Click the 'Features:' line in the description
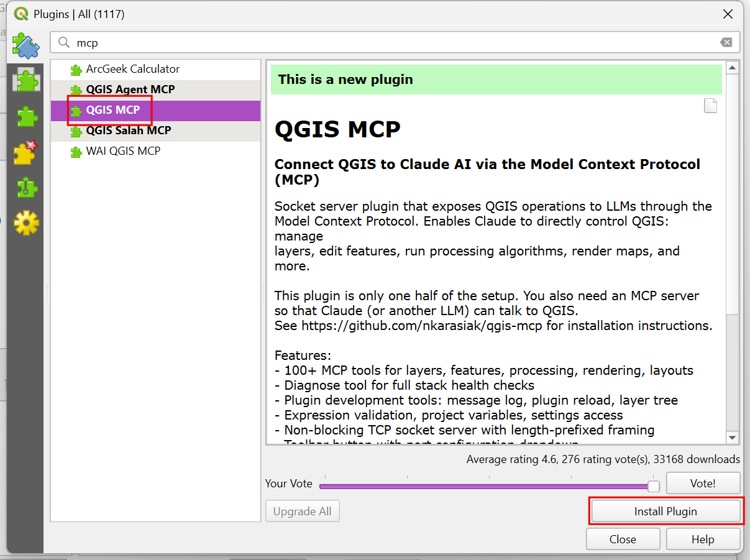Image resolution: width=750 pixels, height=560 pixels. pyautogui.click(x=303, y=356)
